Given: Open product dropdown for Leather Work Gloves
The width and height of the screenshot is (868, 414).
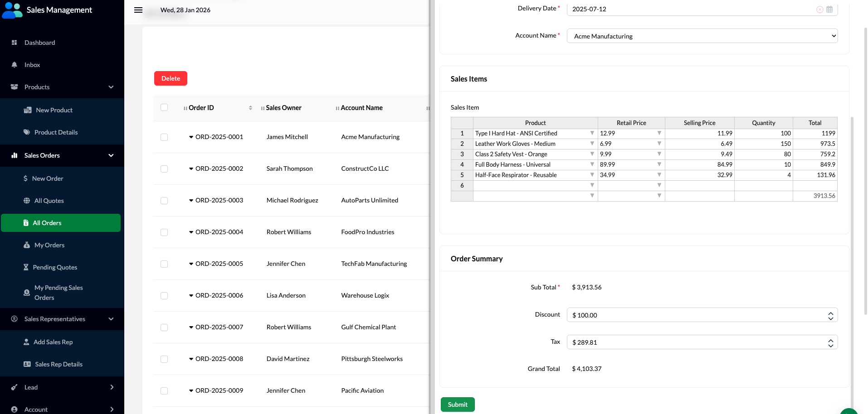Looking at the screenshot, I should 592,144.
